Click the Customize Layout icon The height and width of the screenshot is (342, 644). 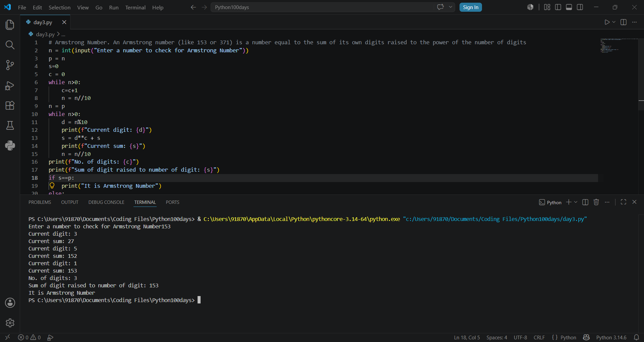point(547,7)
